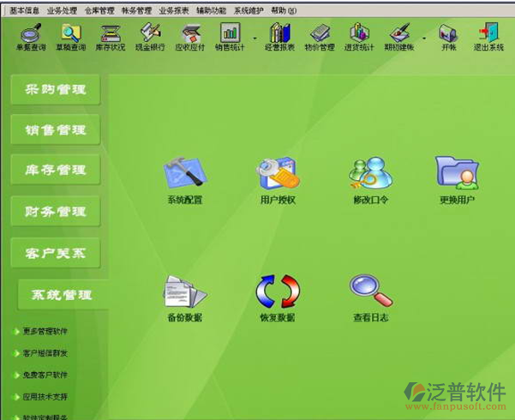The width and height of the screenshot is (515, 420).
Task: Open dropdown arrow after 期初建帐
Action: pos(424,39)
